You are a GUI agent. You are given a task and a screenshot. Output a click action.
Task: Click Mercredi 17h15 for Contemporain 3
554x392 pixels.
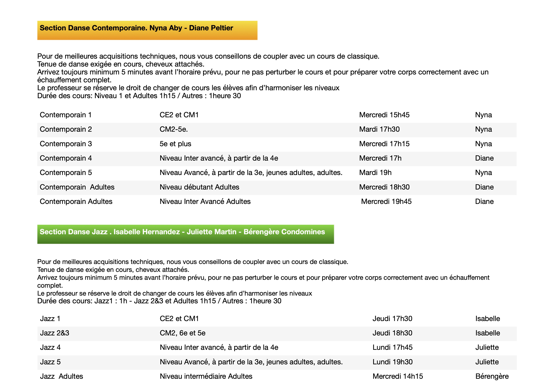(x=384, y=144)
